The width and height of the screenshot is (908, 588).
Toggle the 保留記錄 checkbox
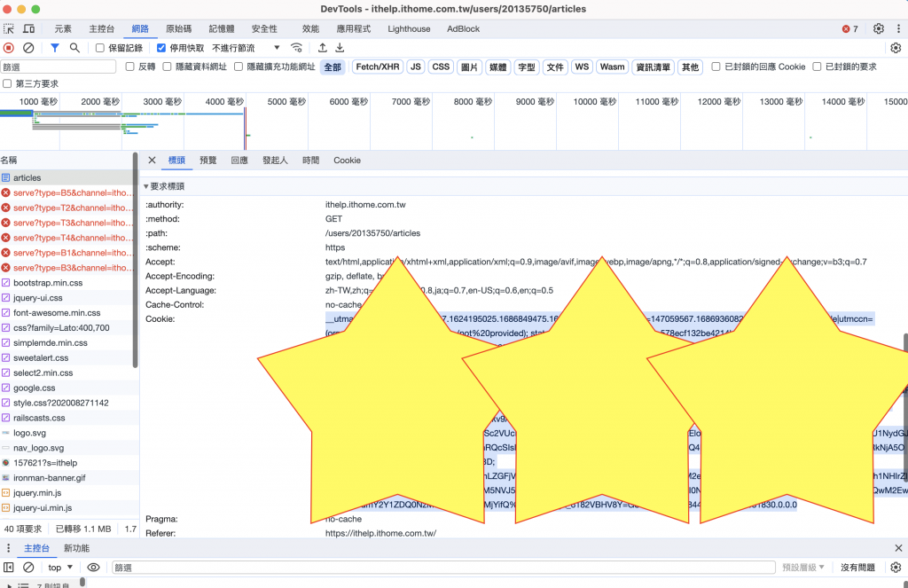coord(99,48)
